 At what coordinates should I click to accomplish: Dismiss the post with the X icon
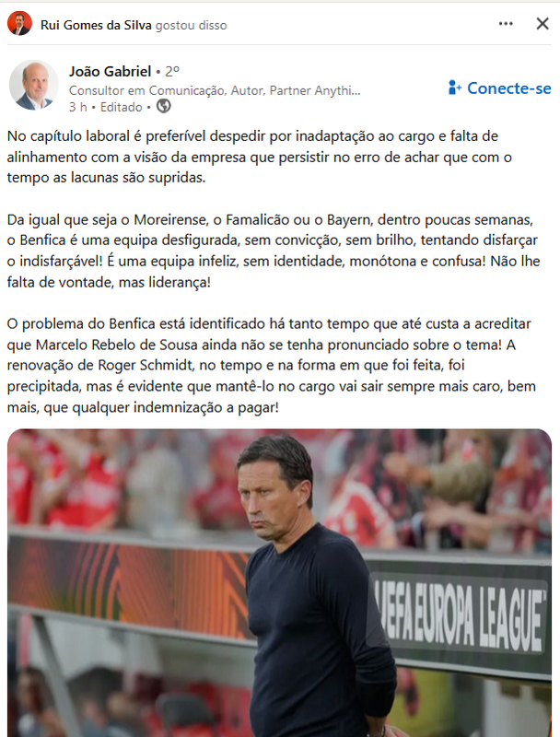tap(542, 24)
